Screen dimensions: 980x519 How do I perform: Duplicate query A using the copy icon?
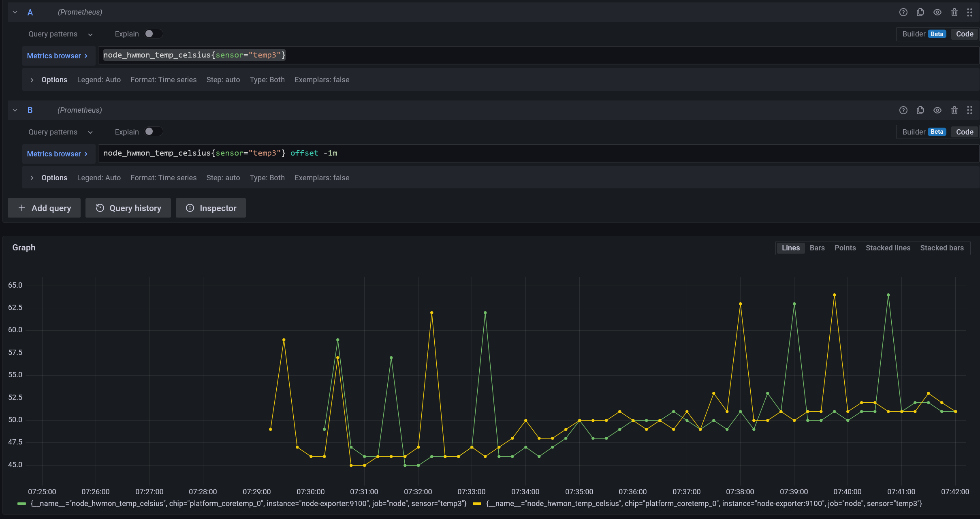pos(920,12)
